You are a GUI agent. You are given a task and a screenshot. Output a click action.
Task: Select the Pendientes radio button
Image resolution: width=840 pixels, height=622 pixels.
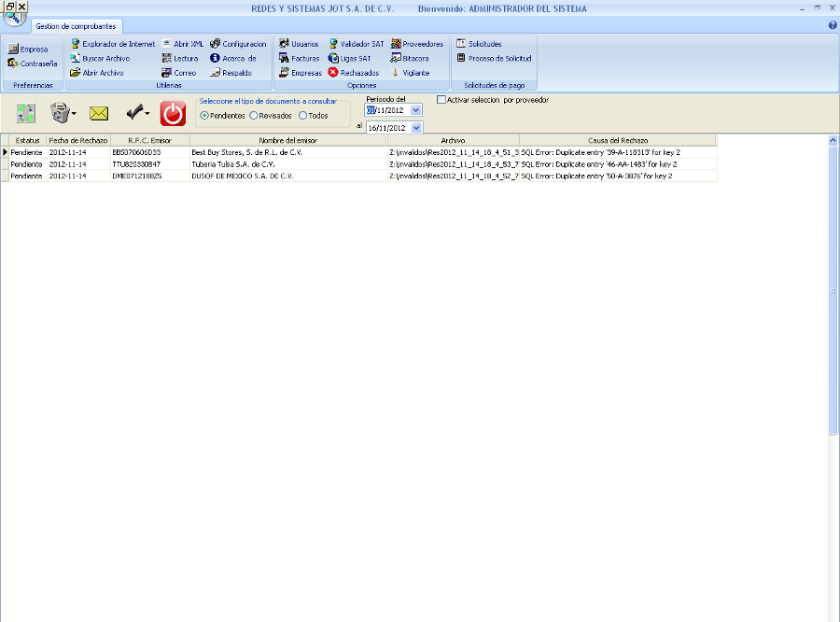(x=204, y=116)
